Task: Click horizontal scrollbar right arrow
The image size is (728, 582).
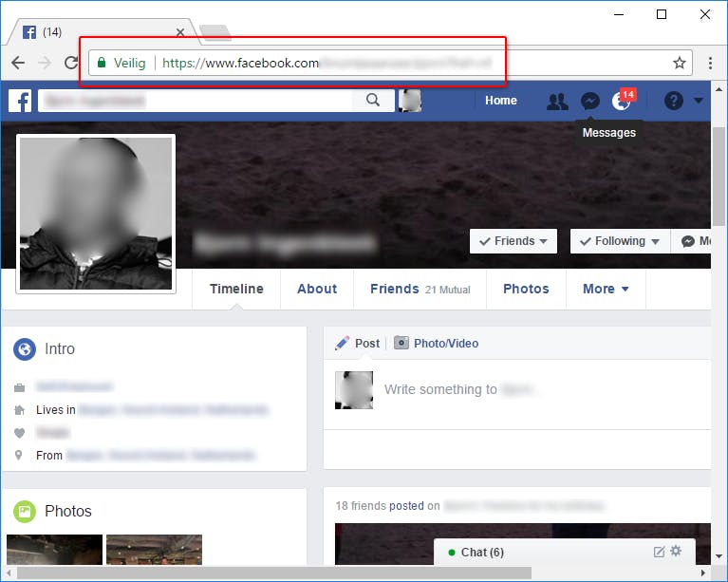Action: pyautogui.click(x=703, y=573)
